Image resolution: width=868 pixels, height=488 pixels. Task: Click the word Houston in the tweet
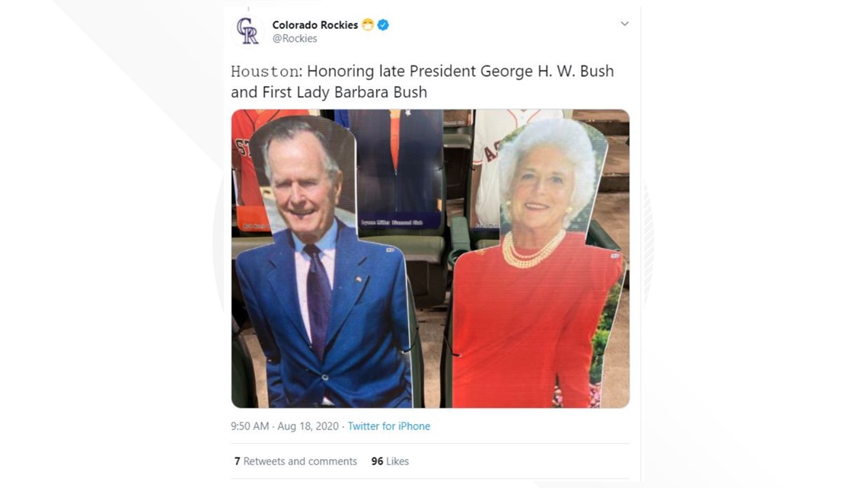point(265,72)
